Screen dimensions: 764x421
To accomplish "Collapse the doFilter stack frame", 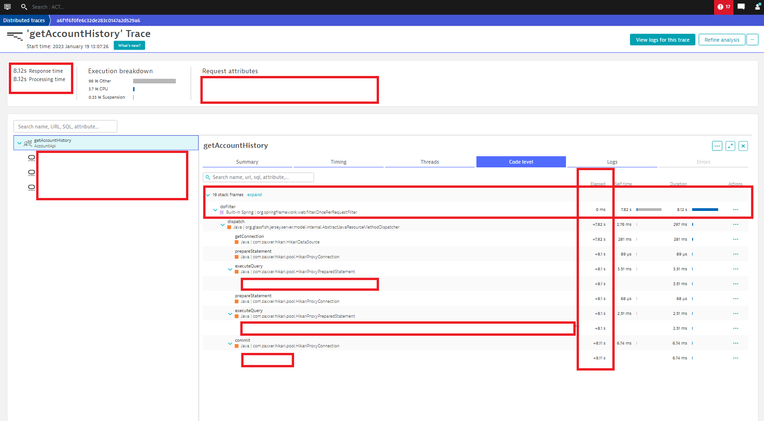I will tap(215, 210).
